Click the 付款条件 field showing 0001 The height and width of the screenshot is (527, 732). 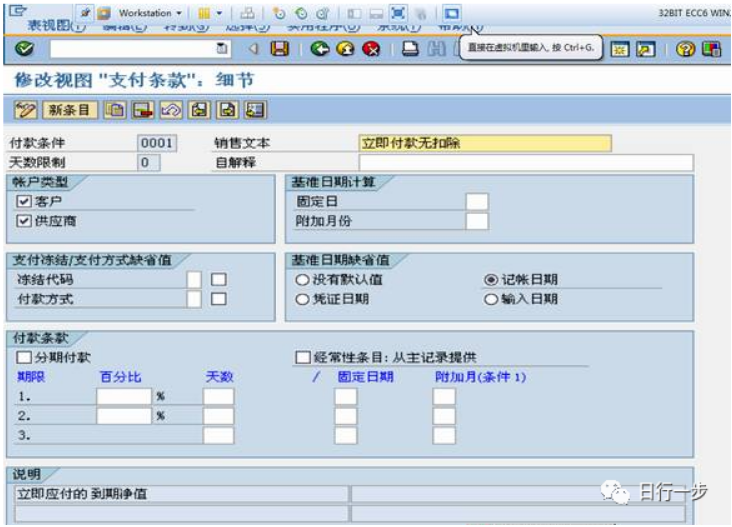[157, 143]
